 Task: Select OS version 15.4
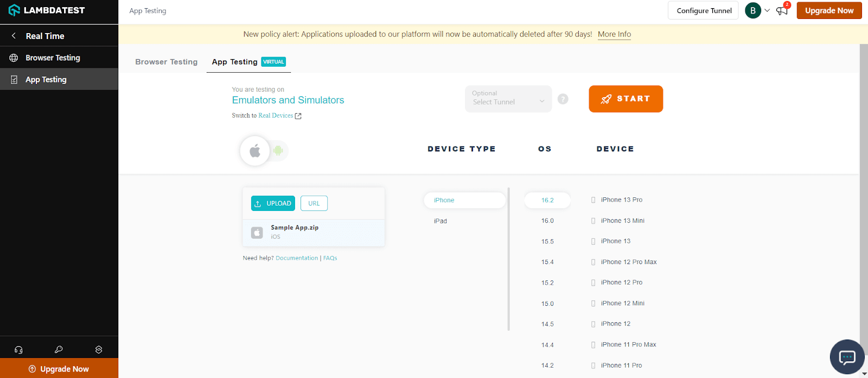547,262
